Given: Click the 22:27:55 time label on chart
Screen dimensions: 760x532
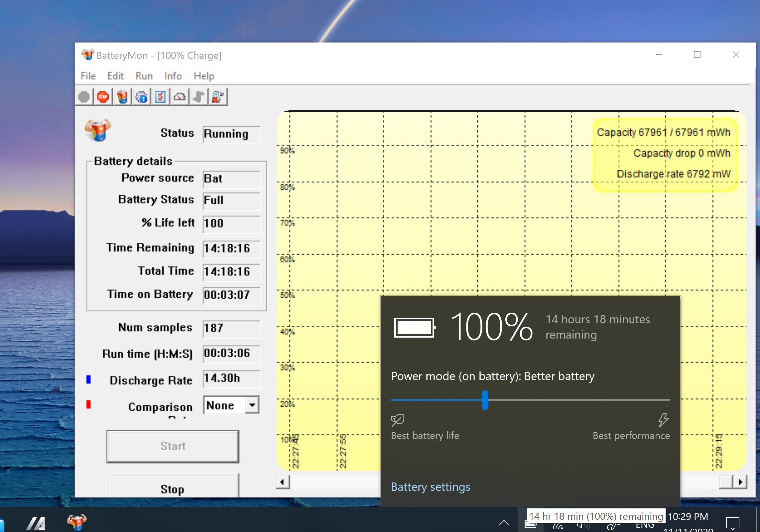Looking at the screenshot, I should click(343, 451).
